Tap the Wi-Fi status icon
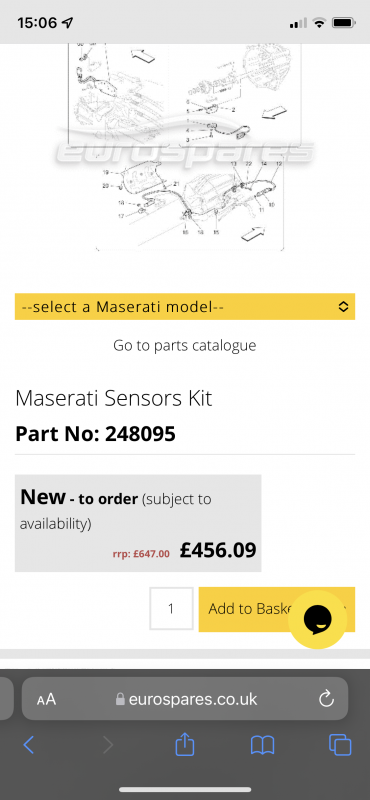Image resolution: width=370 pixels, height=800 pixels. [319, 23]
